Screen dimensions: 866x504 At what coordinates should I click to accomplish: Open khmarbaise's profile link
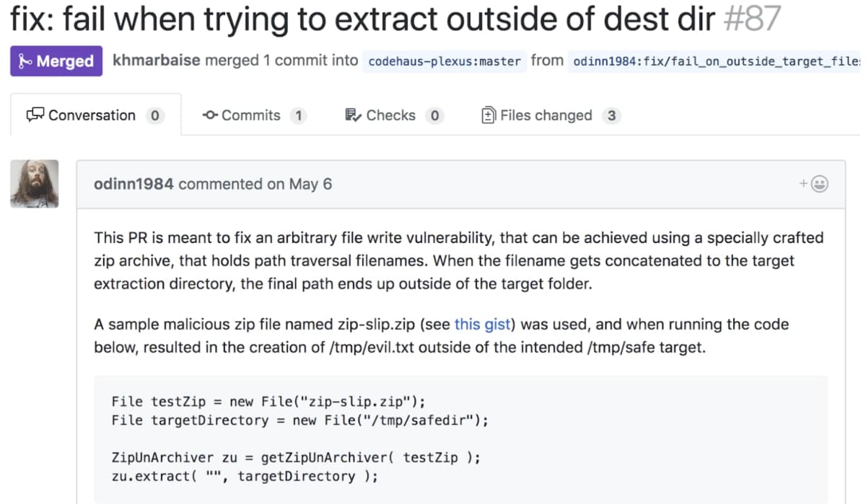pos(157,61)
